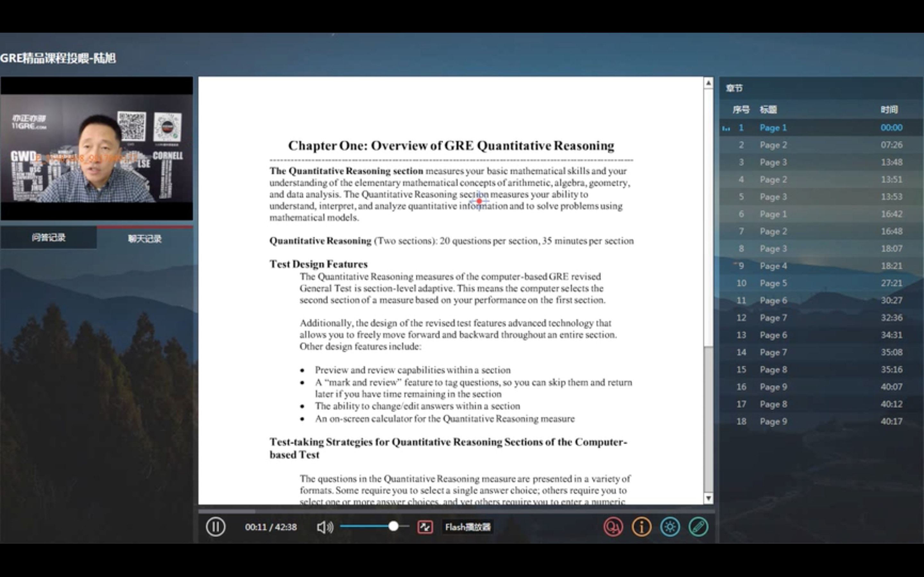Open the info panel icon

point(641,526)
